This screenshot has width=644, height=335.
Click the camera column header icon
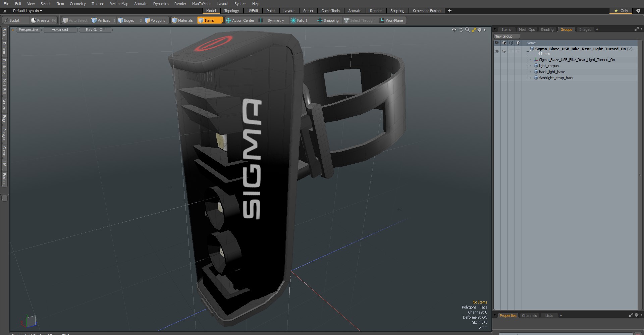pyautogui.click(x=504, y=43)
